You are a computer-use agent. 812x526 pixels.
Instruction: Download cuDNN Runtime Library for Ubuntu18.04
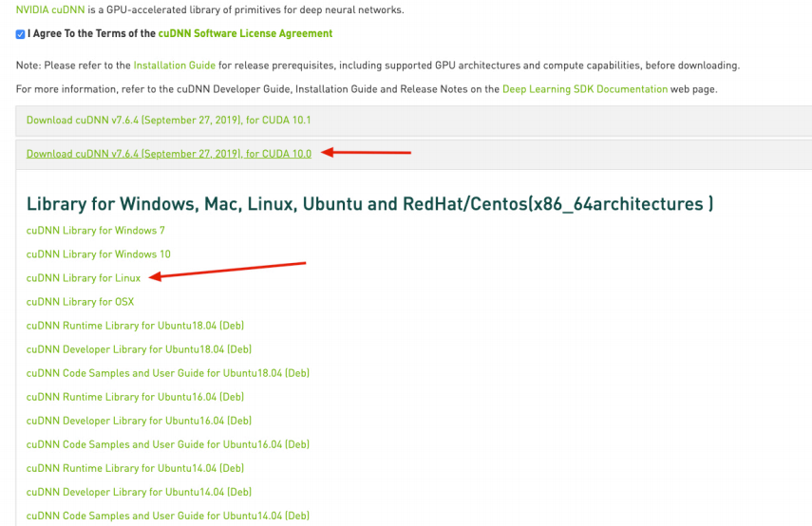pos(135,326)
